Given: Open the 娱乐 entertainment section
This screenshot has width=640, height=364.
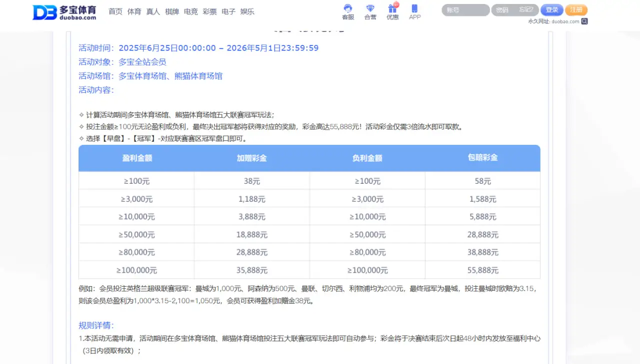Looking at the screenshot, I should (x=246, y=11).
